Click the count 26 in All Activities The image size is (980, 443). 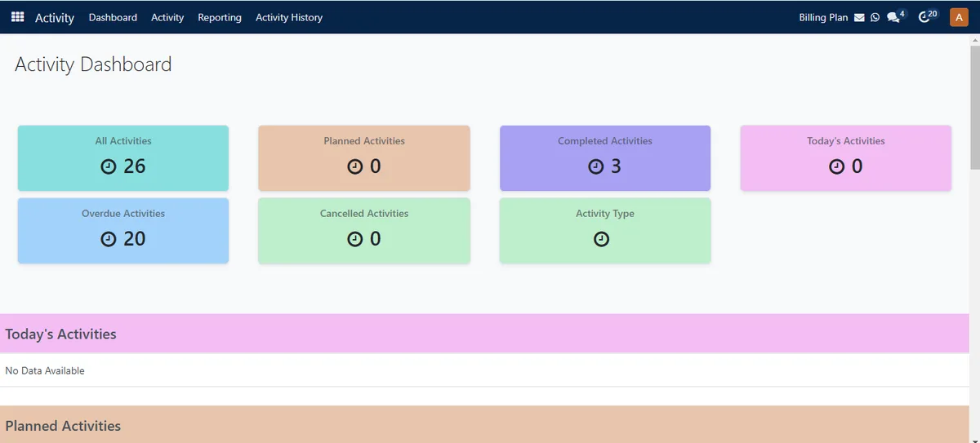tap(135, 166)
